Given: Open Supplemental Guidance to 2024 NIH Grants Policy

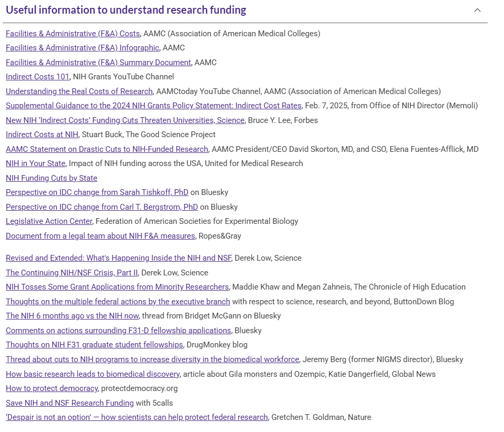Looking at the screenshot, I should (153, 106).
